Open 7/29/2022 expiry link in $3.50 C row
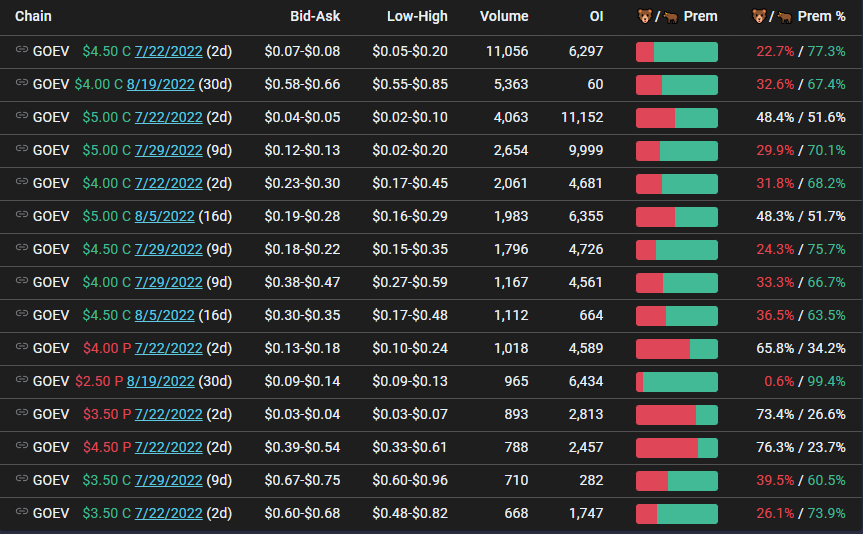Image resolution: width=863 pixels, height=534 pixels. click(x=168, y=481)
